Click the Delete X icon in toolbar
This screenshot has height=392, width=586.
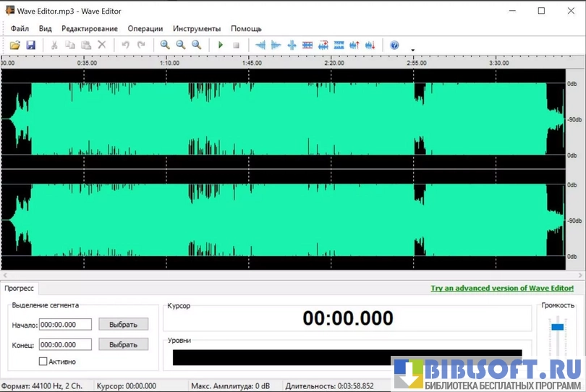tap(102, 45)
